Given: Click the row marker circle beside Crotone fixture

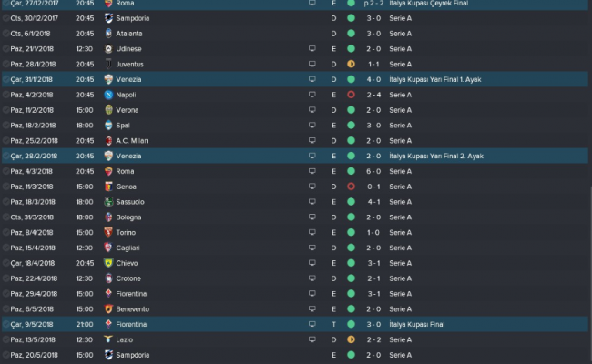Looking at the screenshot, I should click(6, 278).
